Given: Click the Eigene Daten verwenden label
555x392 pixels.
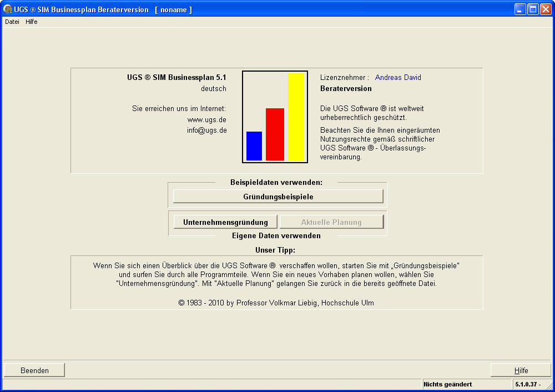Looking at the screenshot, I should 276,235.
